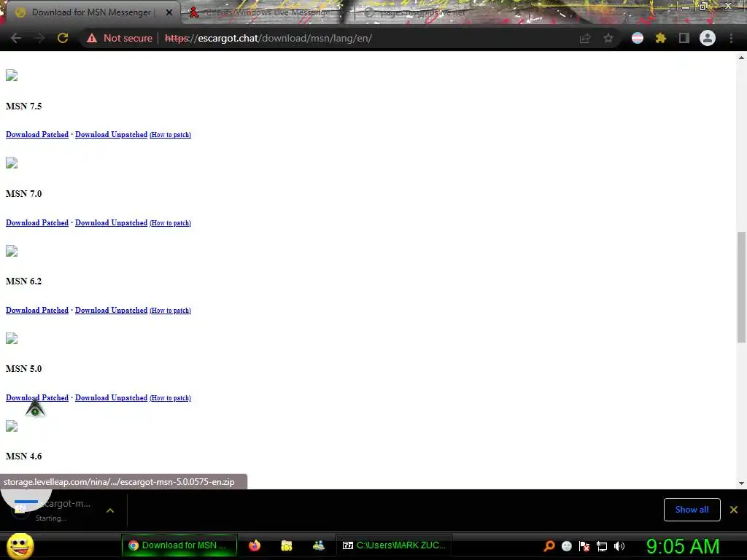Select the MSN 6.2 heading text
This screenshot has width=747, height=560.
point(24,281)
